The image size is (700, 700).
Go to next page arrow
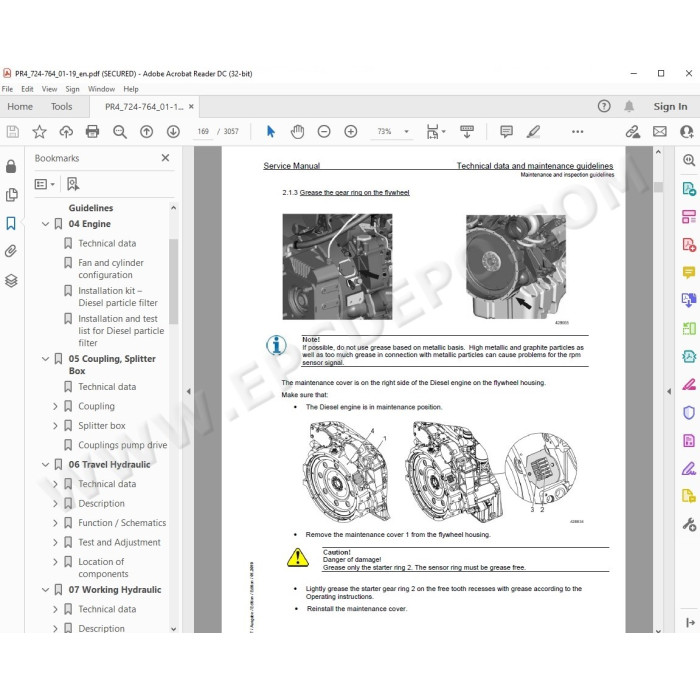(173, 132)
